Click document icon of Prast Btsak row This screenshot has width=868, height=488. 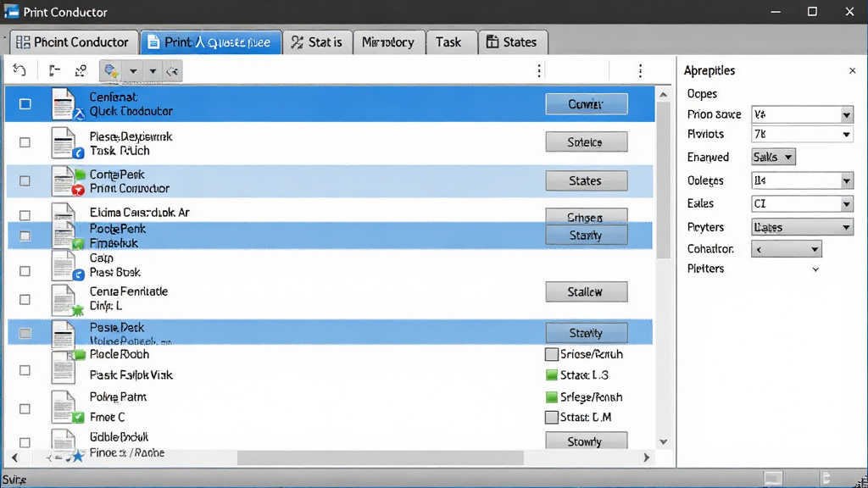coord(66,265)
